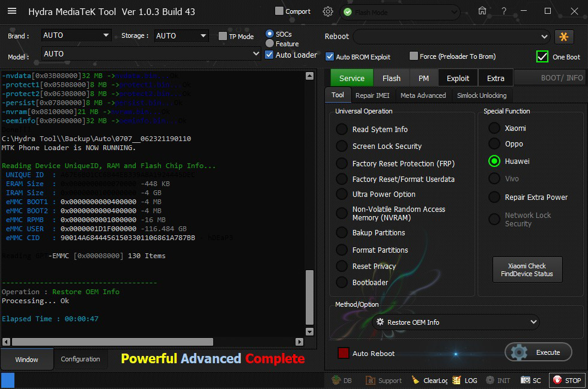
Task: Toggle the One Boot checkbox
Action: (x=542, y=56)
